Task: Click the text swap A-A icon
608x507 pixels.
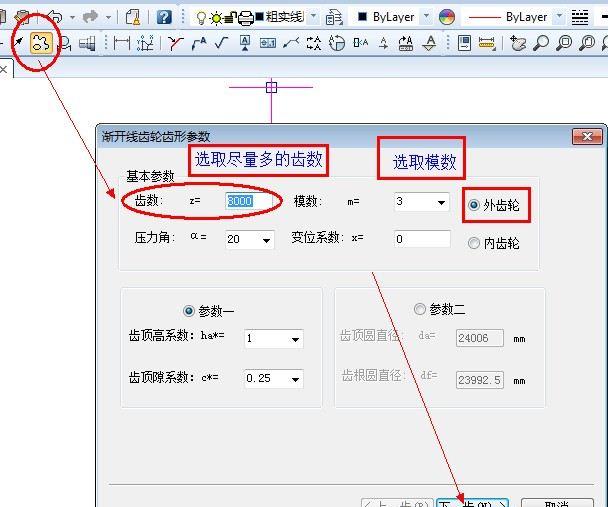Action: click(314, 43)
